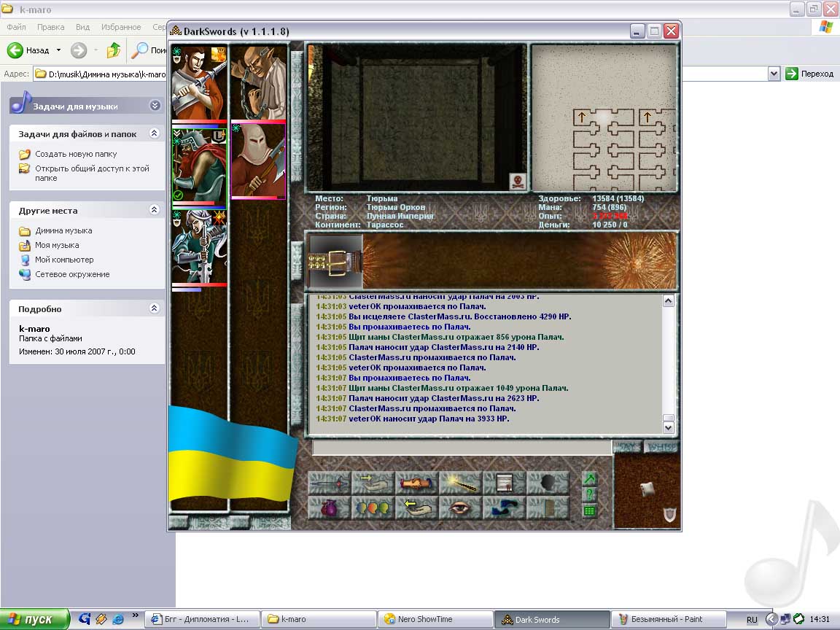
Task: Click the eye look action icon
Action: tap(460, 507)
